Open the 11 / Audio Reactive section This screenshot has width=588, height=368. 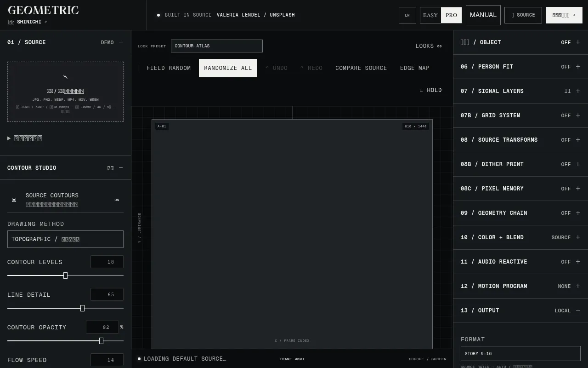tap(520, 262)
